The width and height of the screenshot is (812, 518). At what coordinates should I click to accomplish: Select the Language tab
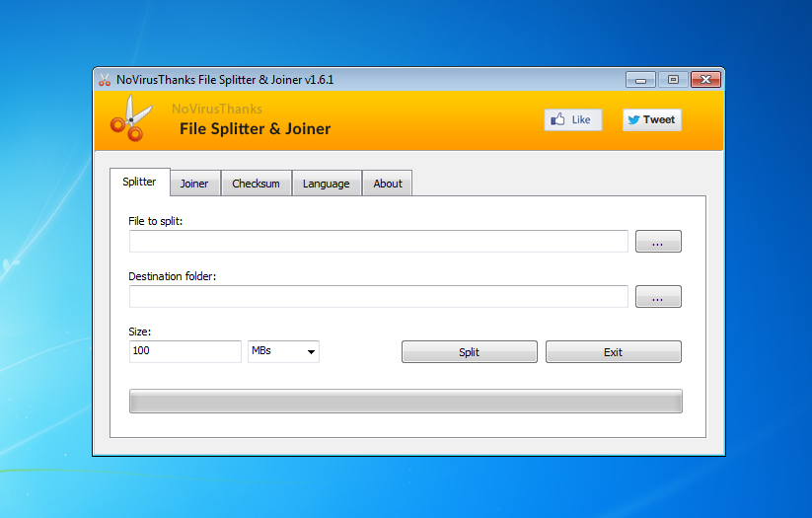327,184
